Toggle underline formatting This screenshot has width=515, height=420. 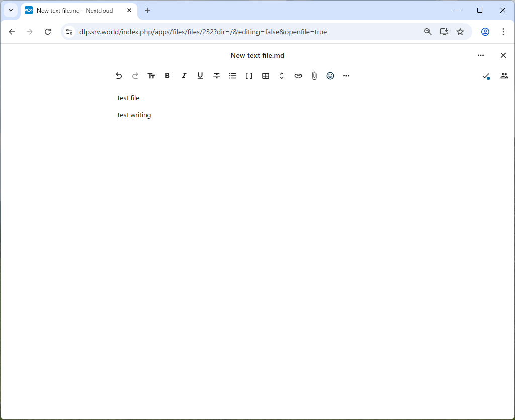(x=200, y=76)
